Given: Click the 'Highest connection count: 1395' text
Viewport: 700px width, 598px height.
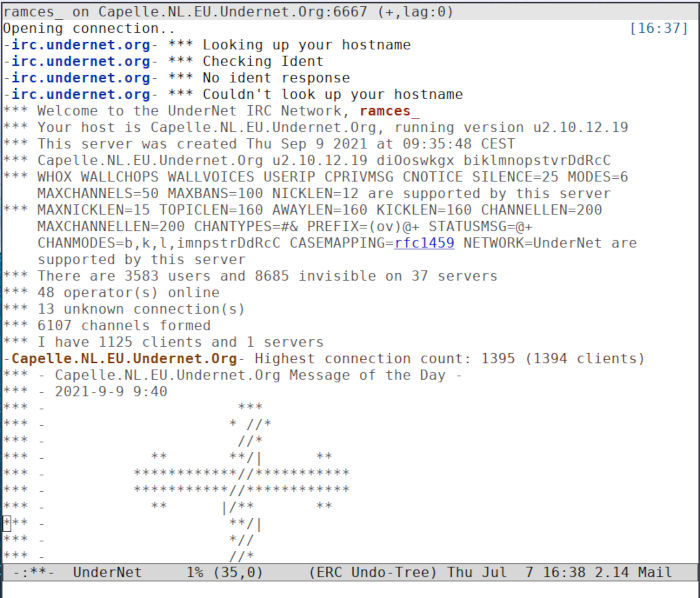Looking at the screenshot, I should pos(385,359).
